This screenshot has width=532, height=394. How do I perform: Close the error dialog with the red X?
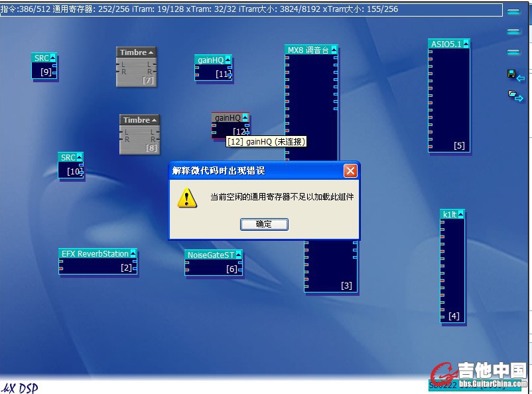(x=350, y=171)
